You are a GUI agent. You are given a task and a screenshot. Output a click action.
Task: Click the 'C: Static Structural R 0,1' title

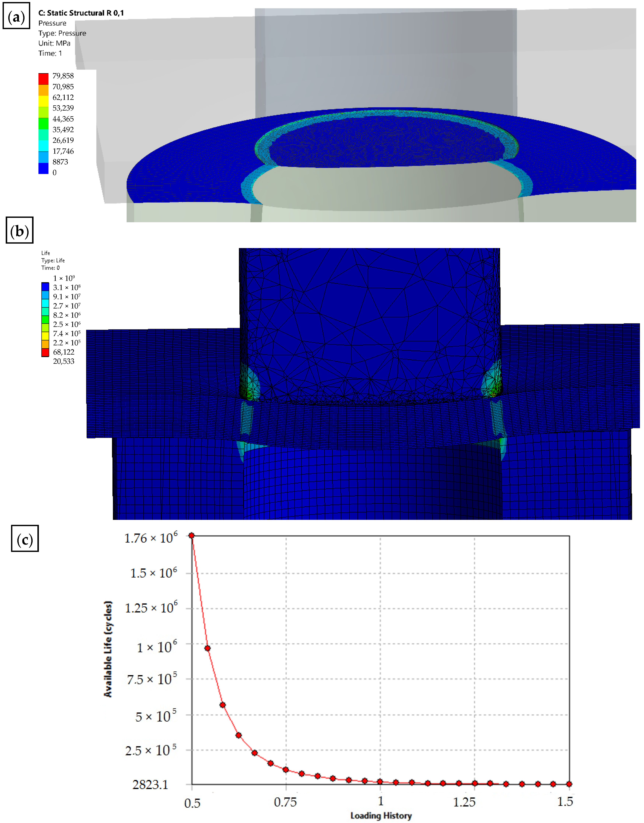[x=81, y=13]
